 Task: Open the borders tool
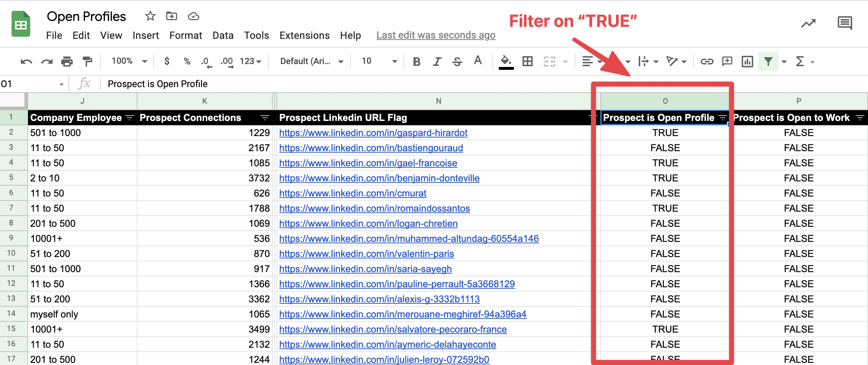coord(528,62)
